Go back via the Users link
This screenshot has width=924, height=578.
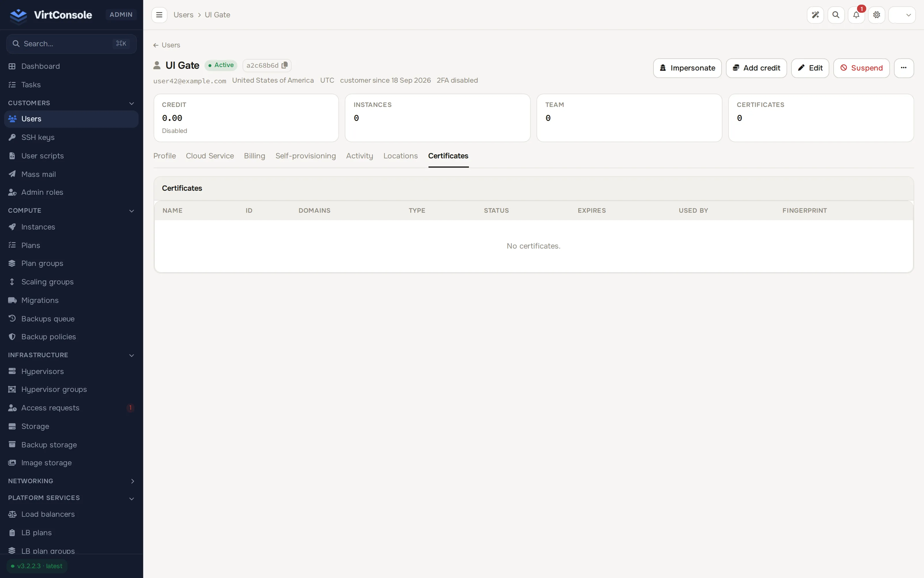(167, 45)
